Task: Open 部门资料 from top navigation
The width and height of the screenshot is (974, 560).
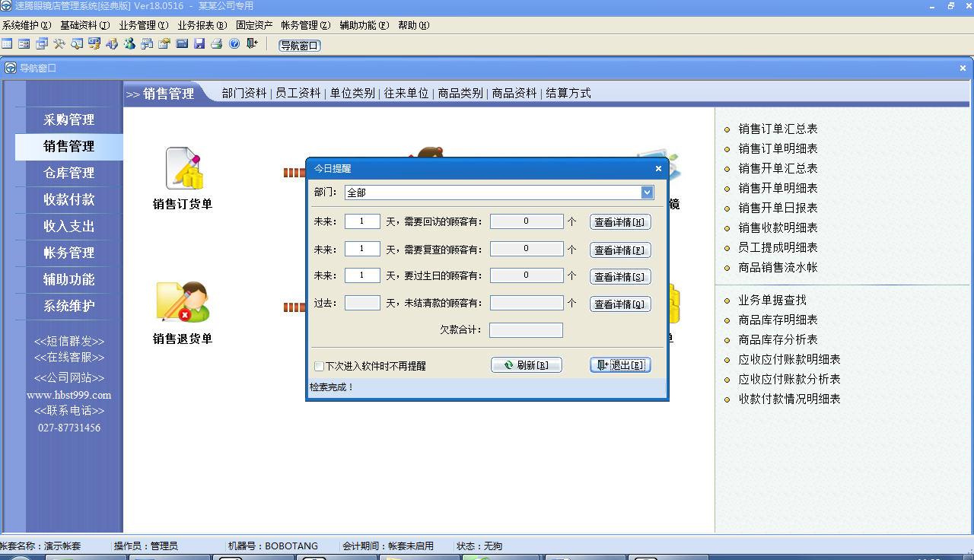Action: [244, 93]
